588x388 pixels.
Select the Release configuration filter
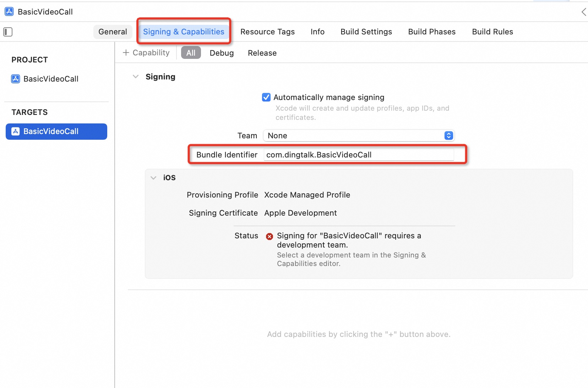[x=262, y=53]
